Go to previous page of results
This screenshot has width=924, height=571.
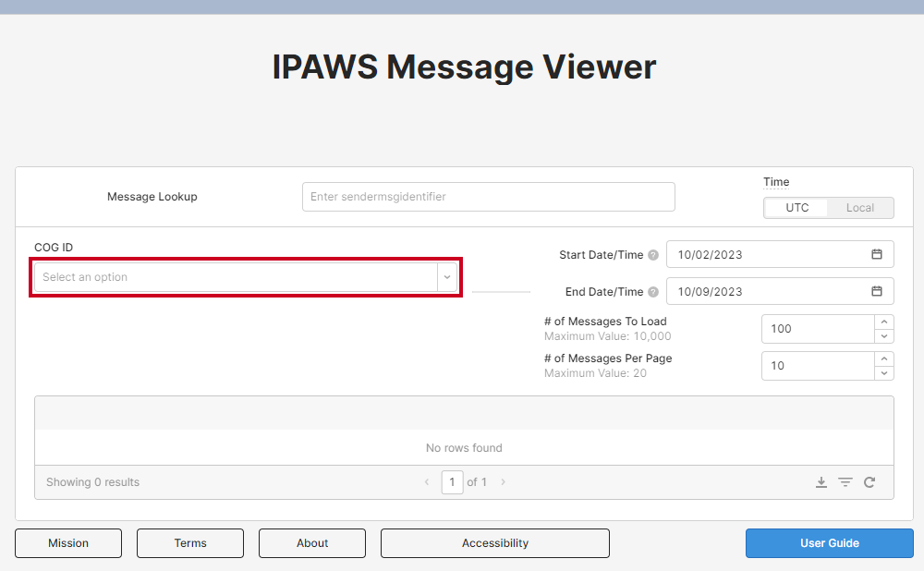(x=427, y=482)
